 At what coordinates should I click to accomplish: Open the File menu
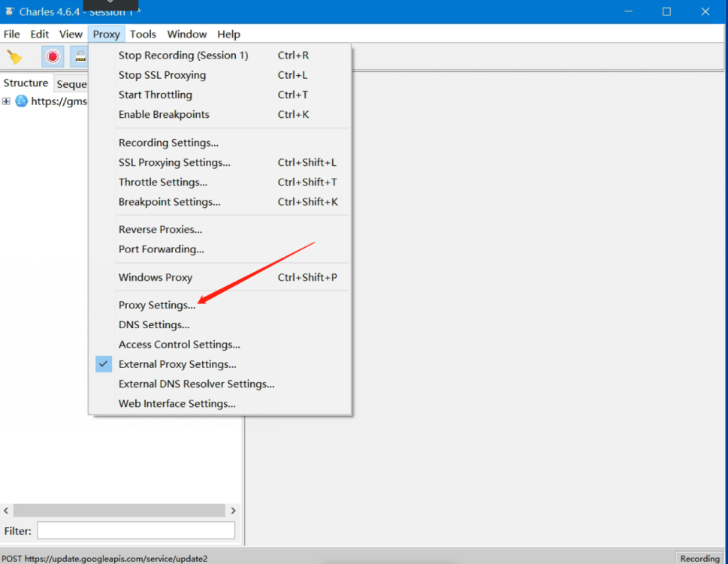[11, 35]
